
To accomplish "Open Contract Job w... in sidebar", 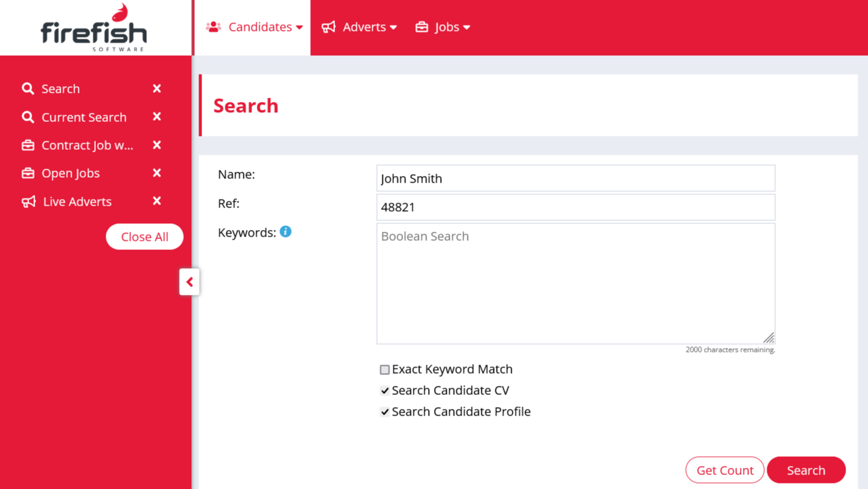I will click(x=87, y=145).
